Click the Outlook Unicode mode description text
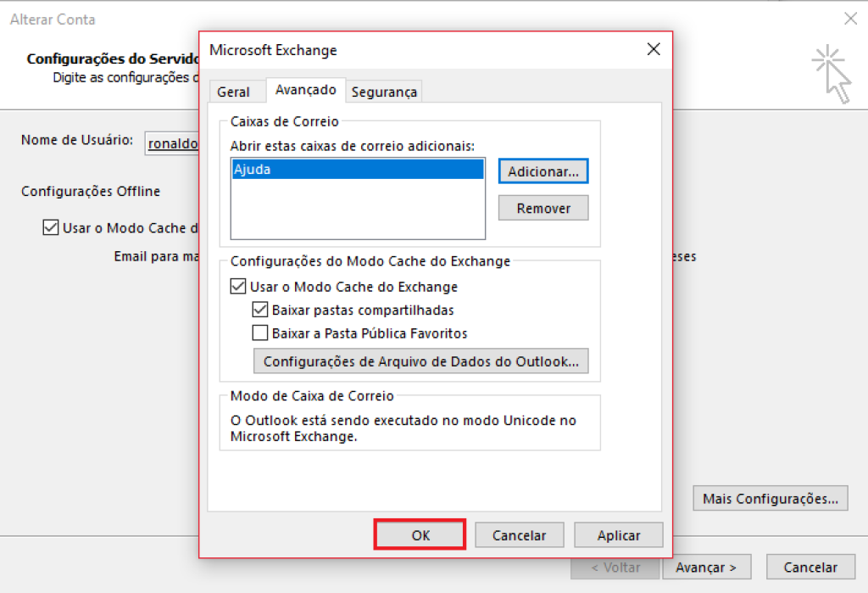 point(403,428)
